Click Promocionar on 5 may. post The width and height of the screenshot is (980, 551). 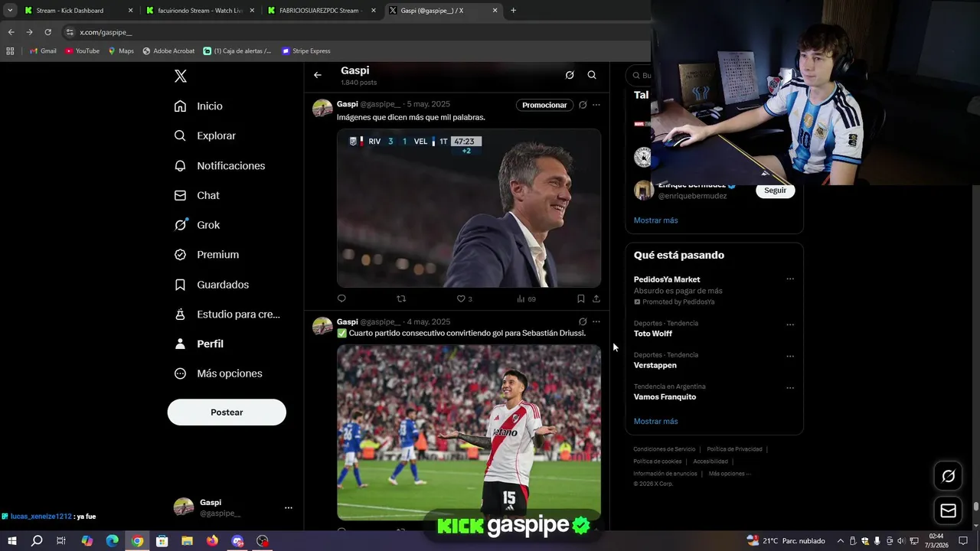[x=544, y=105]
